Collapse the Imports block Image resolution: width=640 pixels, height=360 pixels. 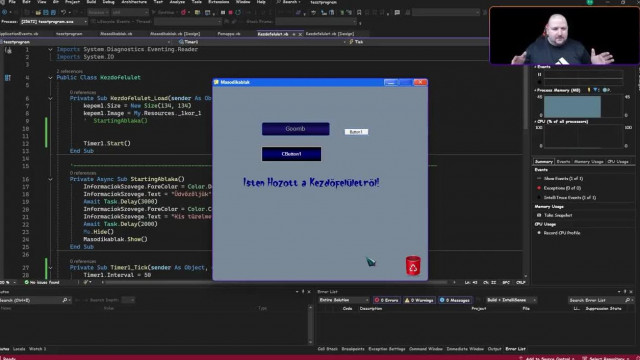coord(50,49)
